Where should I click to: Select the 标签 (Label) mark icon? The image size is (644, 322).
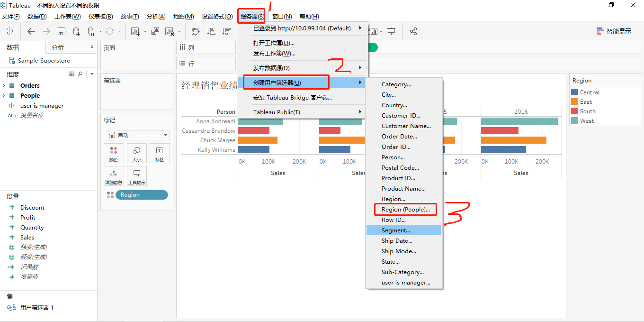(x=160, y=153)
